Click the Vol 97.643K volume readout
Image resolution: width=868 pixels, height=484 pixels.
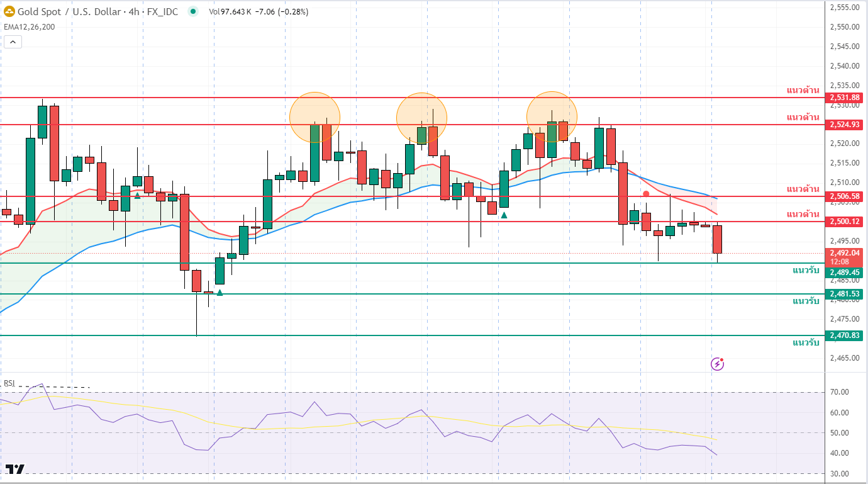tap(230, 11)
